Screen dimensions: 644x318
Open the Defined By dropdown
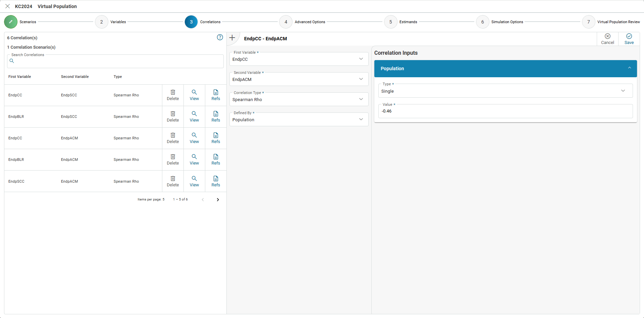pyautogui.click(x=299, y=120)
